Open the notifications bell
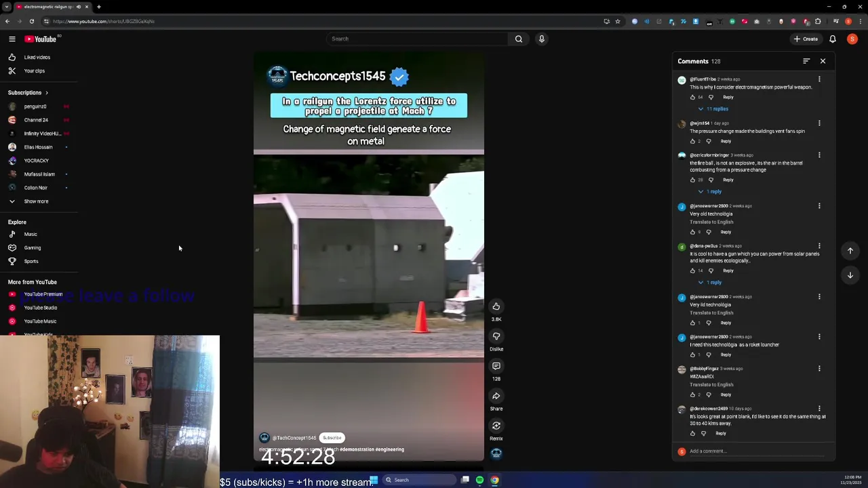868x488 pixels. pos(833,39)
